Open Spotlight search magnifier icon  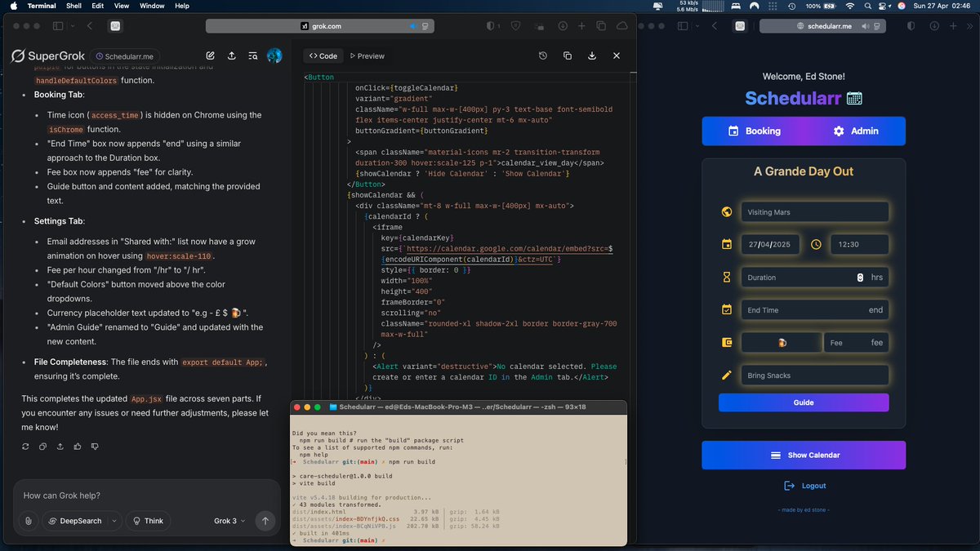pyautogui.click(x=866, y=6)
